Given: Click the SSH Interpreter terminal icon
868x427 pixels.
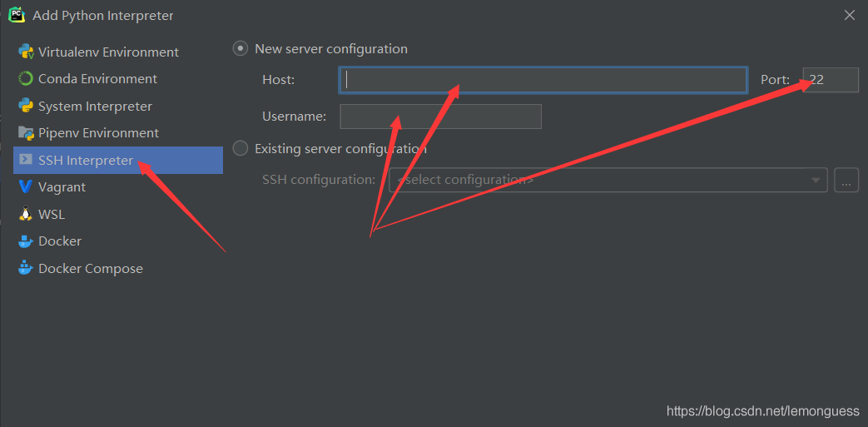Looking at the screenshot, I should [25, 160].
